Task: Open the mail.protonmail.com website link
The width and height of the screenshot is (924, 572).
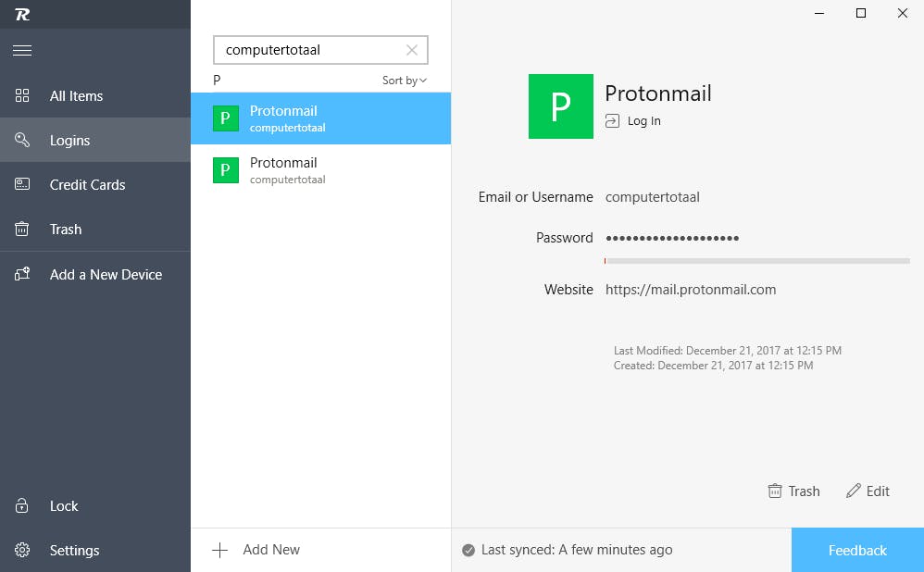Action: point(691,290)
